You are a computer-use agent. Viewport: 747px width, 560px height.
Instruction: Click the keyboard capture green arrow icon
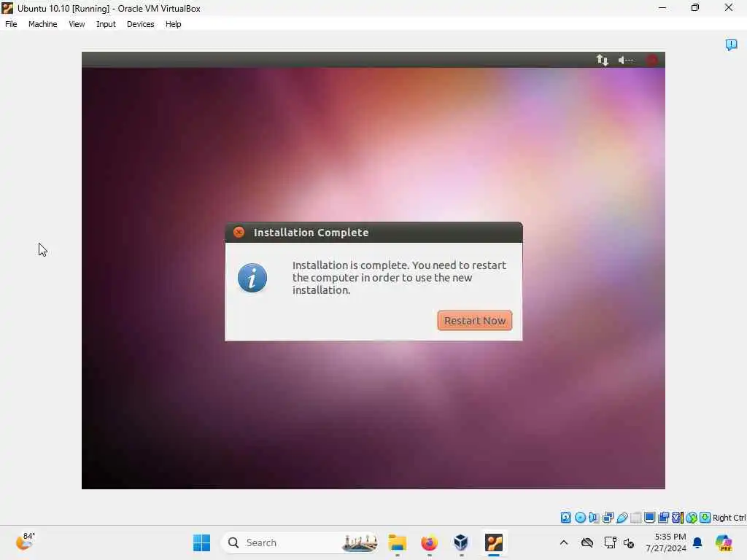click(x=705, y=517)
